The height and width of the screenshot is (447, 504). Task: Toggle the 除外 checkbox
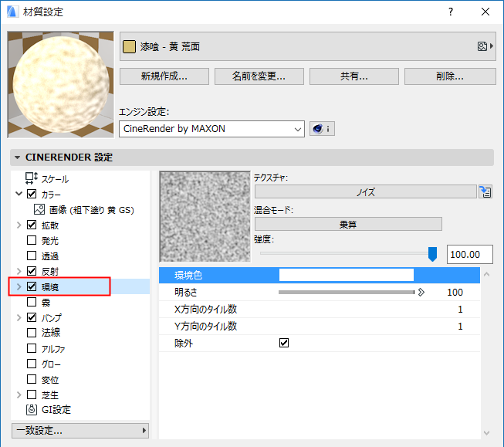pyautogui.click(x=284, y=343)
